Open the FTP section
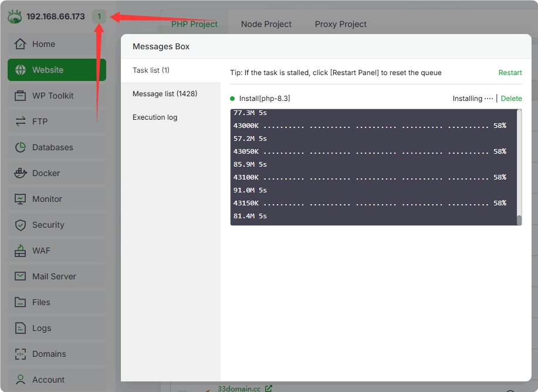 [57, 121]
